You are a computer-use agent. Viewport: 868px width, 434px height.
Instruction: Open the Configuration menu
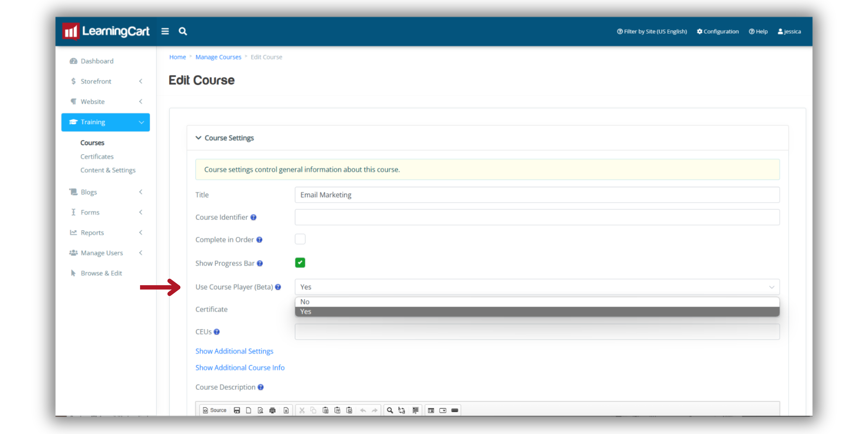click(x=718, y=31)
